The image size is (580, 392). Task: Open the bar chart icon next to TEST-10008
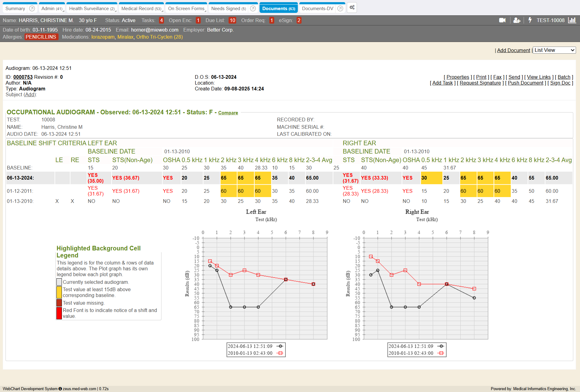(572, 20)
